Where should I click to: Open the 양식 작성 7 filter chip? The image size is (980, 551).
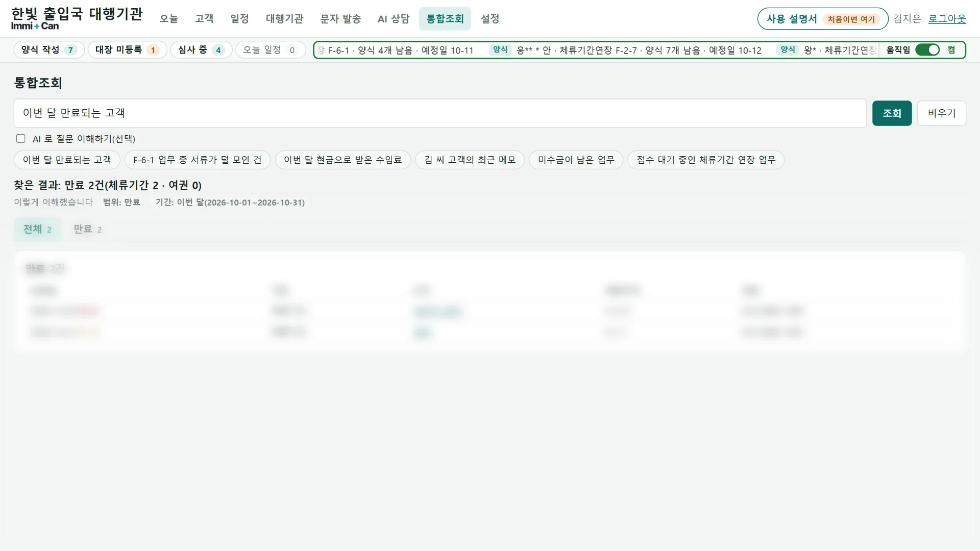(x=49, y=50)
